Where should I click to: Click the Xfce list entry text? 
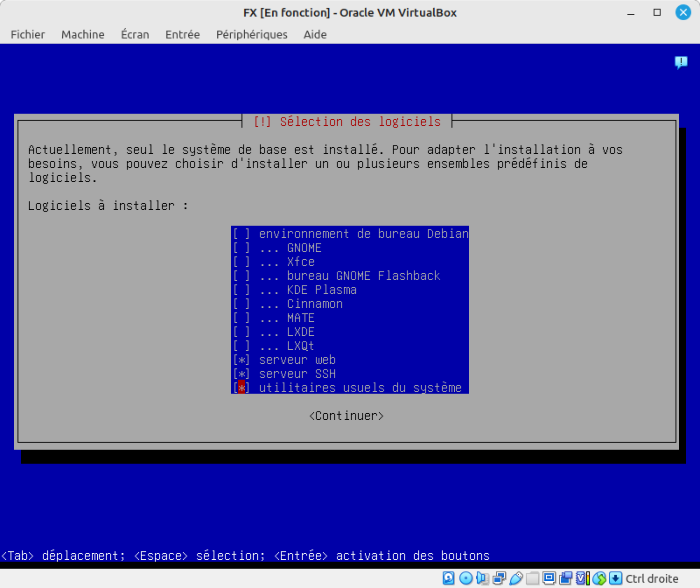pos(301,262)
